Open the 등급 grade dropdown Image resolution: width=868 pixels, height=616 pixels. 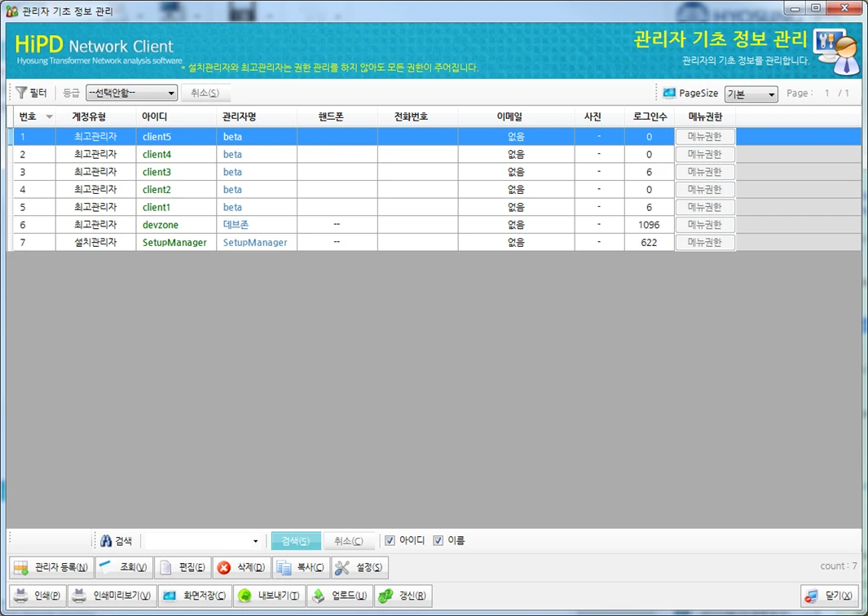pos(132,92)
